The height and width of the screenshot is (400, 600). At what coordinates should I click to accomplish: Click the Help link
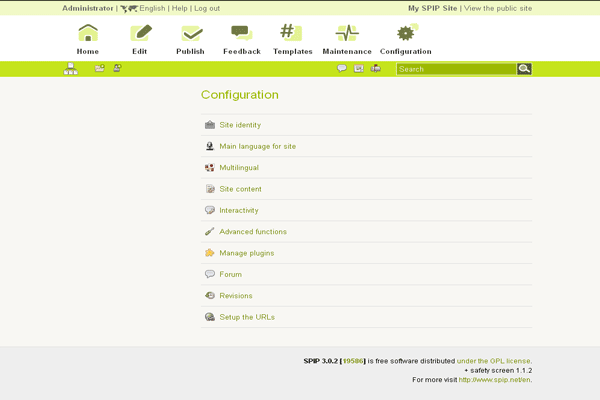pyautogui.click(x=179, y=8)
